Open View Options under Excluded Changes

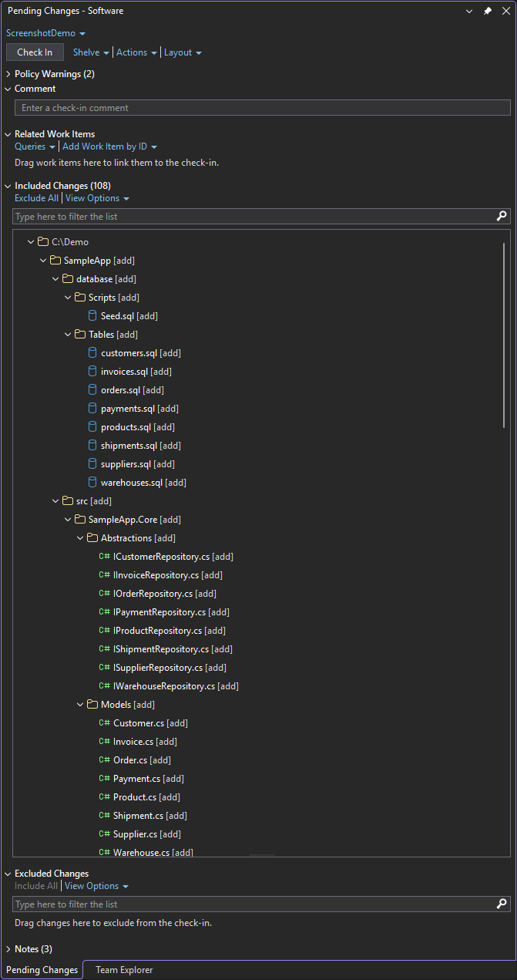tap(96, 886)
